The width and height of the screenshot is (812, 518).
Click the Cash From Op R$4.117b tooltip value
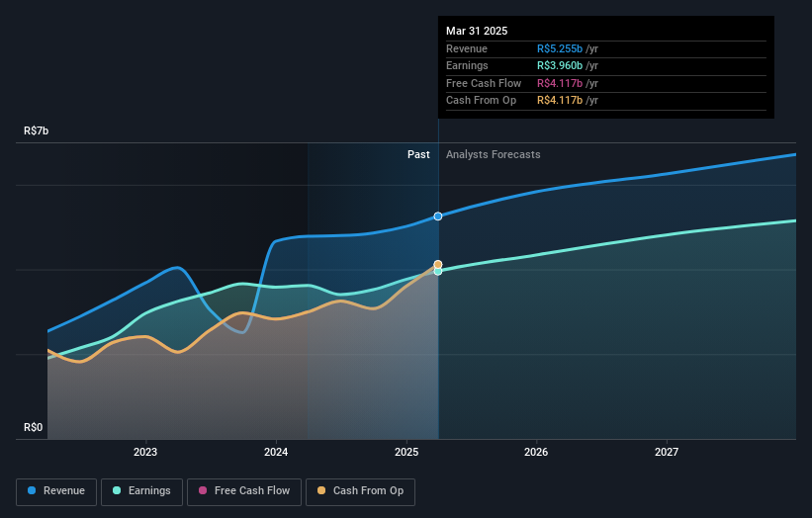click(x=560, y=101)
